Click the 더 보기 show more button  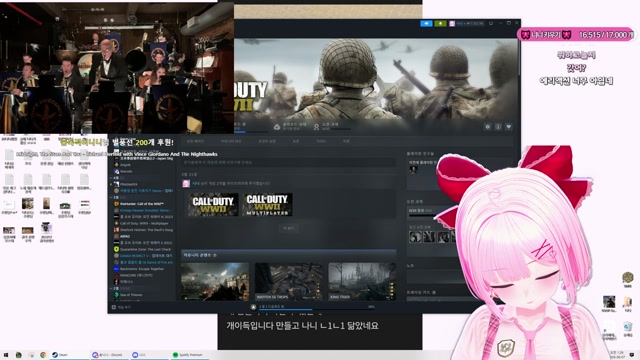pyautogui.click(x=289, y=228)
